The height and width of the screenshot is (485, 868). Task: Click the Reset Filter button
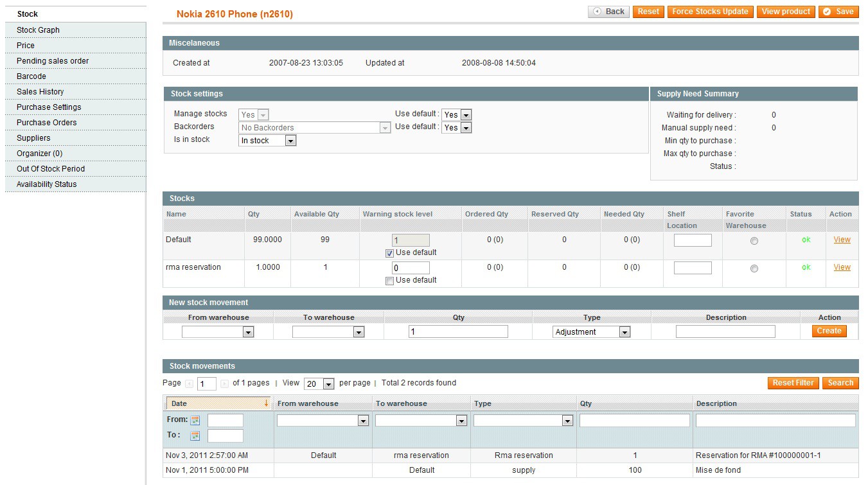pos(793,383)
